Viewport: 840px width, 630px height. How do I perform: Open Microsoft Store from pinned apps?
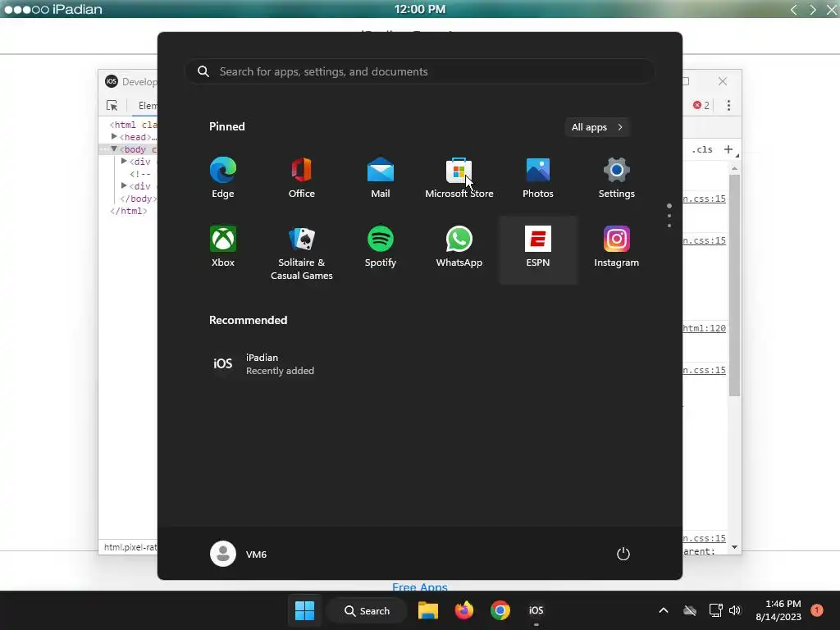[459, 178]
